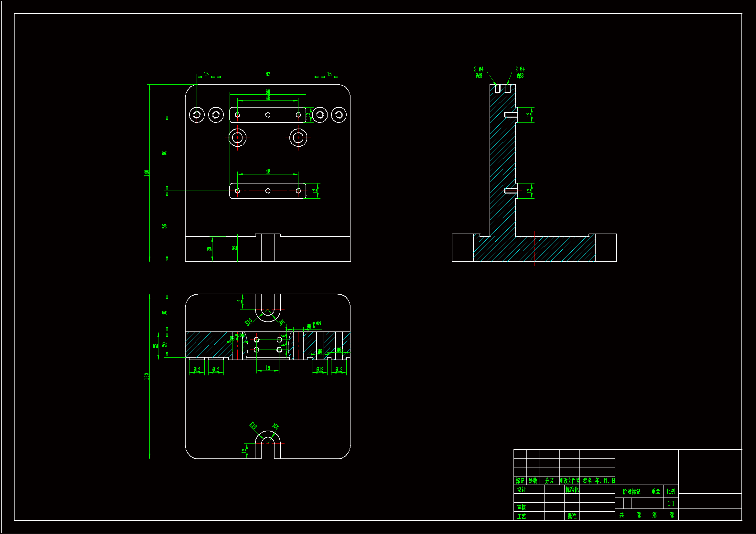Click the 重量 header in title block
The width and height of the screenshot is (756, 534).
pyautogui.click(x=655, y=492)
